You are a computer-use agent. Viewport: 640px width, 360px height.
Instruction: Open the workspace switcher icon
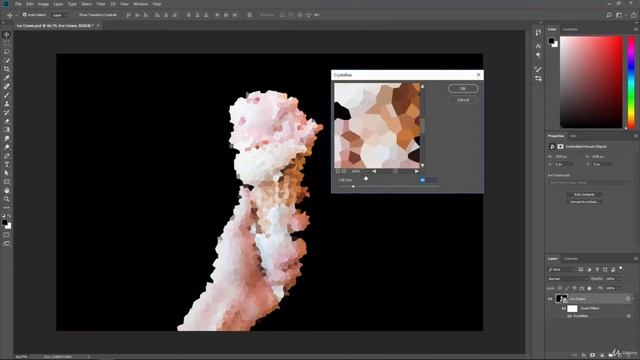[620, 15]
